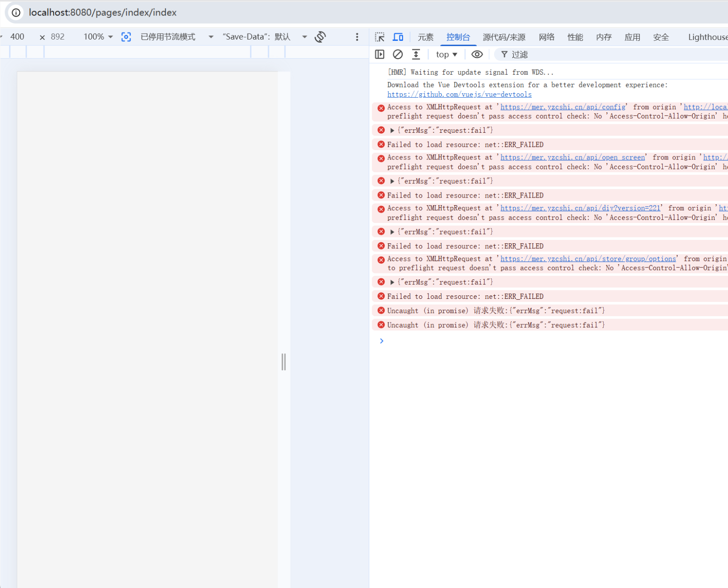Open the device toolbar three-dot menu

click(357, 37)
